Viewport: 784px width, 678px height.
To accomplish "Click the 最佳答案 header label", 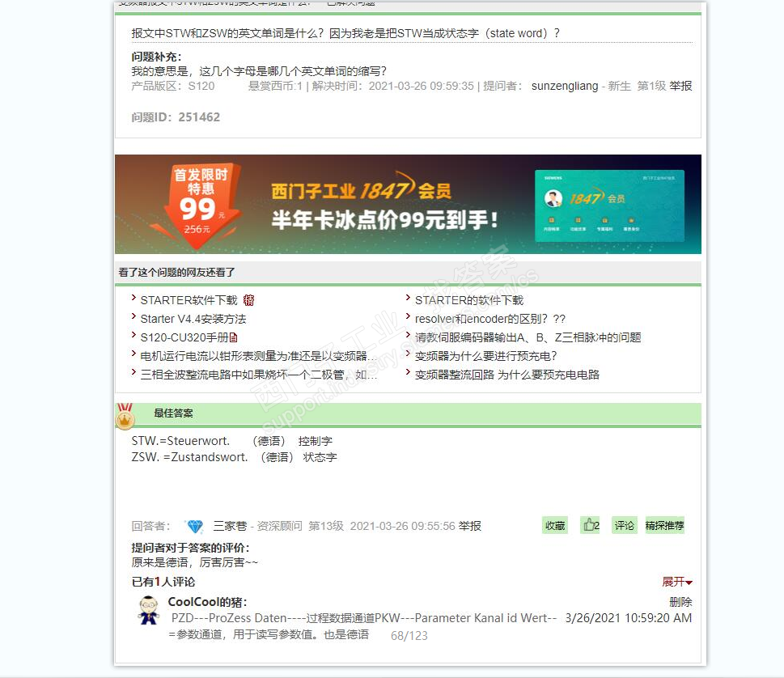I will (x=173, y=413).
